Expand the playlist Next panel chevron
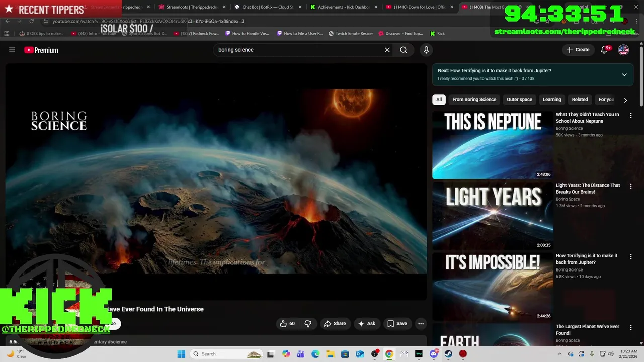Screen dimensions: 644x362 (x=624, y=75)
